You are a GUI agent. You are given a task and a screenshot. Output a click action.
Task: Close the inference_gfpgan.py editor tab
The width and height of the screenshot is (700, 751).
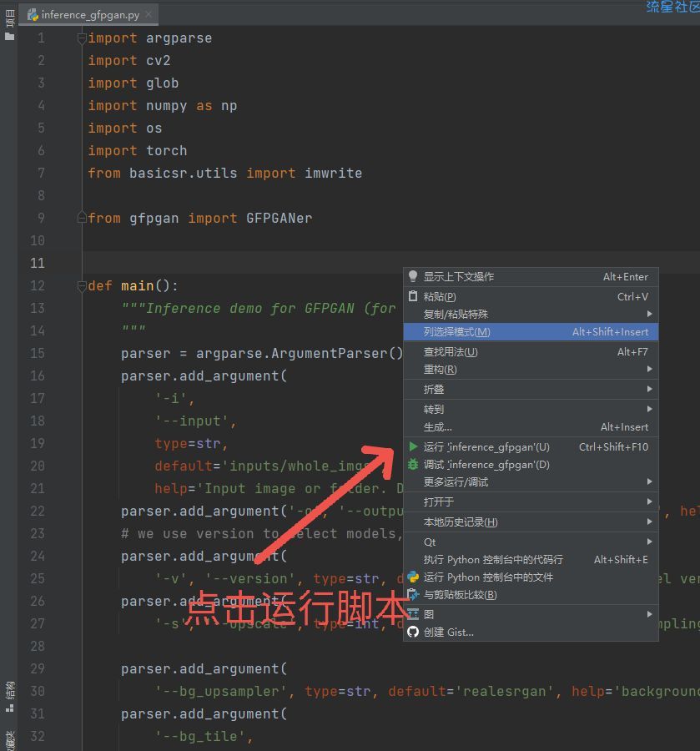[x=148, y=15]
